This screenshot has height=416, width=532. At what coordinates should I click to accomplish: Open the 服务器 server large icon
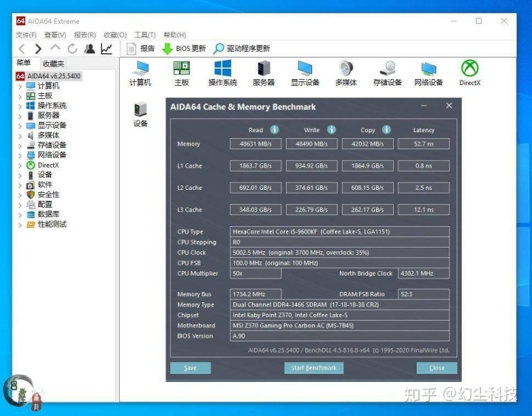(x=264, y=73)
